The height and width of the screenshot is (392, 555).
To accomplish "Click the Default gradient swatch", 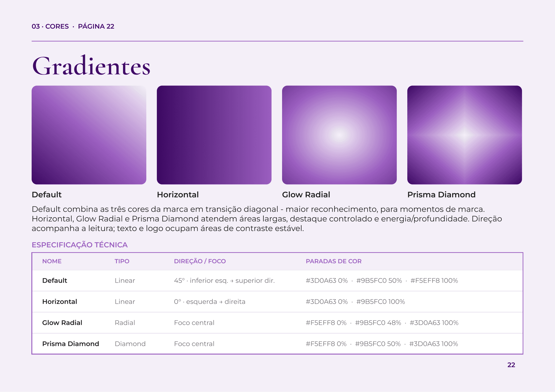I will tap(89, 135).
